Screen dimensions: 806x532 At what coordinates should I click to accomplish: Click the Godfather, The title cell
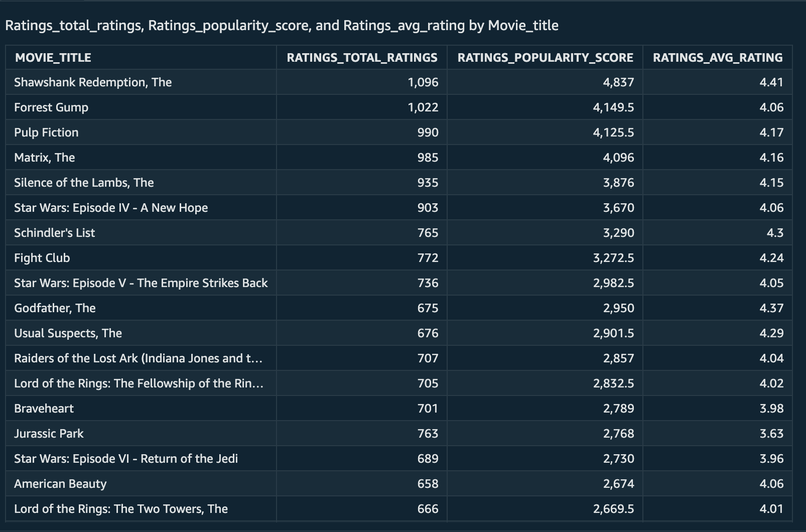[x=55, y=308]
